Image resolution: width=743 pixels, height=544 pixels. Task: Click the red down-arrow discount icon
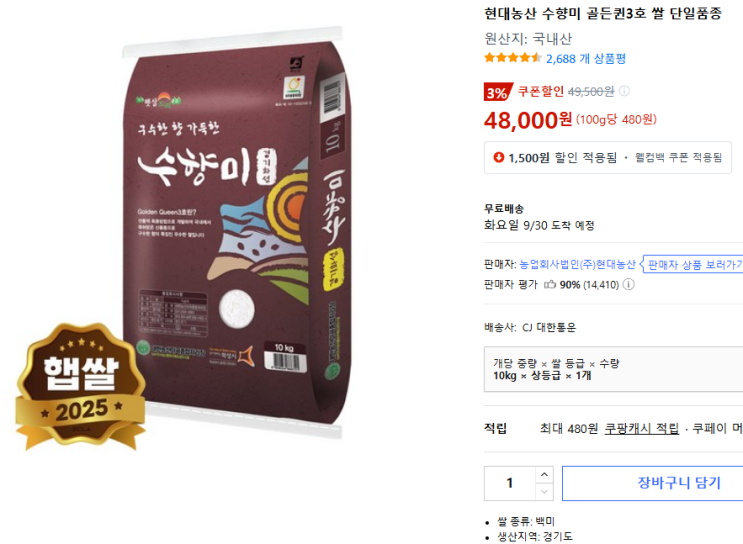(498, 157)
